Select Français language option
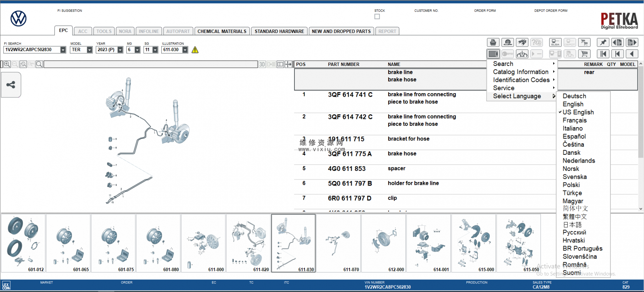Image resolution: width=644 pixels, height=292 pixels. click(575, 120)
